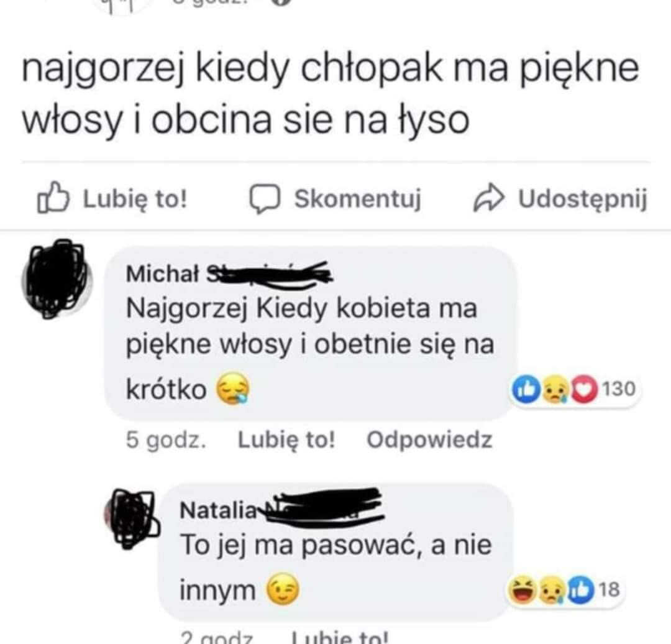
Task: Click Natalia's scribbled-out profile picture
Action: 132,518
